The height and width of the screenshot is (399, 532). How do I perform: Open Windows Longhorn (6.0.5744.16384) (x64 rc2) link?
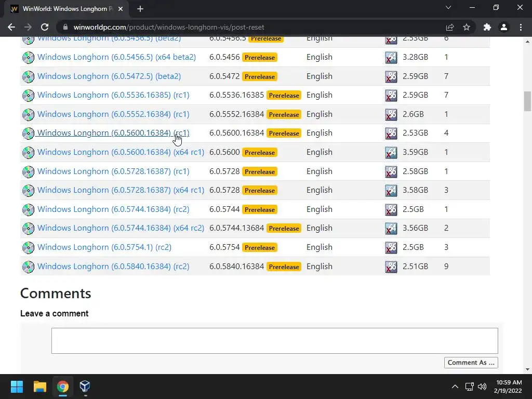(x=121, y=228)
